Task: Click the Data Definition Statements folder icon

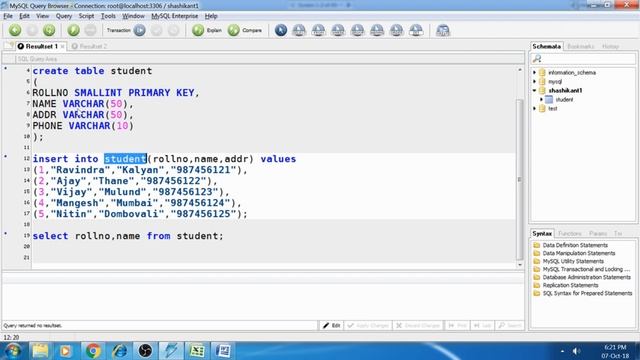Action: point(537,245)
